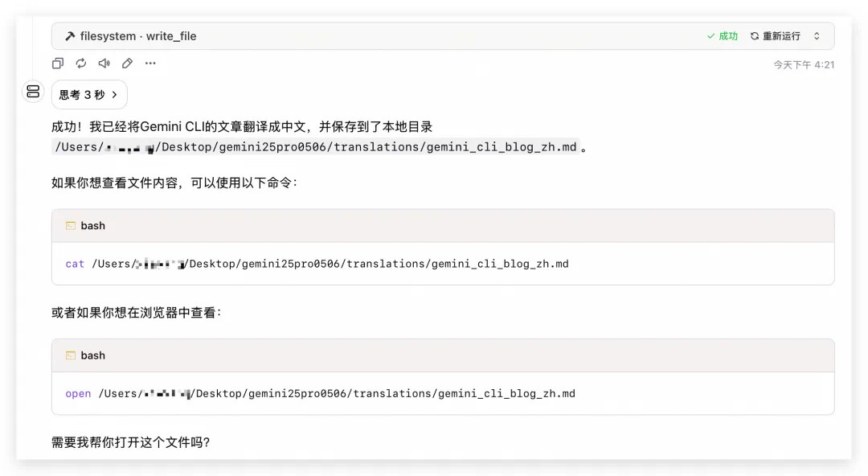Click the cat command code line
Screen dimensions: 868x476
(x=317, y=264)
